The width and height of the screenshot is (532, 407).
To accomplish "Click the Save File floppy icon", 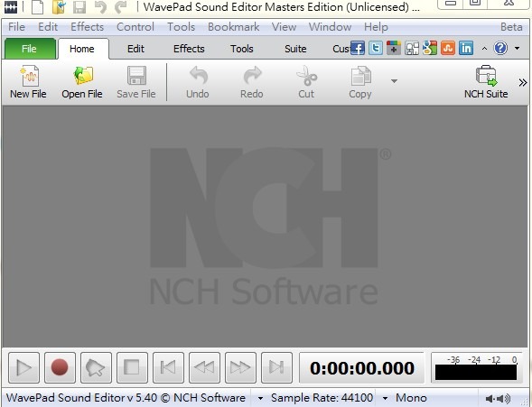I will point(136,82).
